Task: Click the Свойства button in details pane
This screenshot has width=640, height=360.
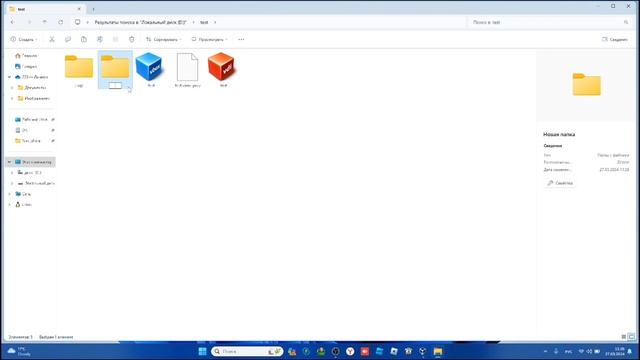Action: coord(560,183)
